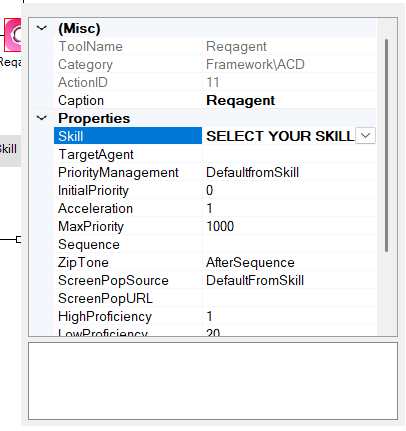Select the ToolName property row
This screenshot has height=431, width=406.
click(215, 46)
